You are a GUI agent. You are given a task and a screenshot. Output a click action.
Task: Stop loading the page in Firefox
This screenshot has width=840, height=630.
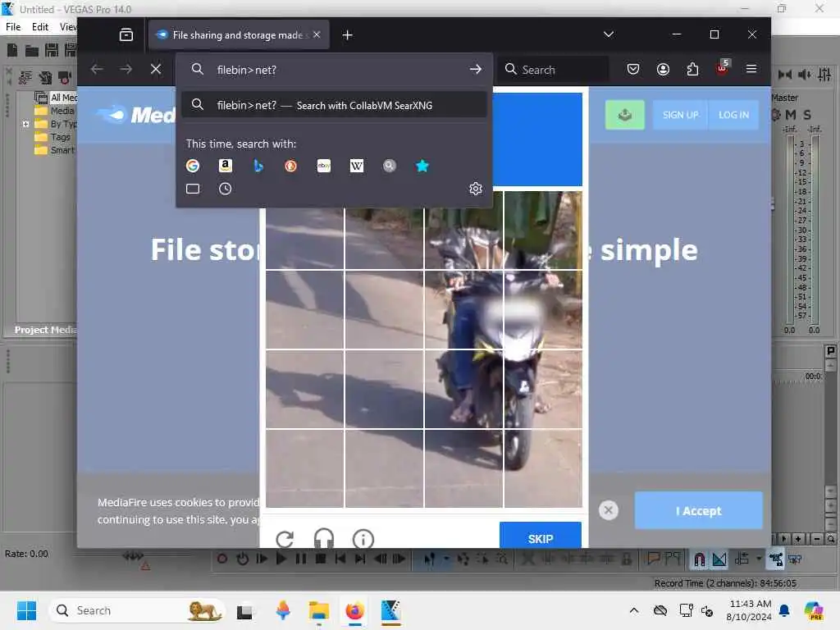click(156, 69)
